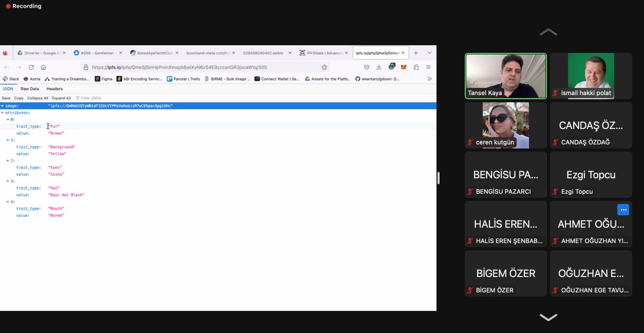
Task: Collapse attribute item 1
Action: (x=8, y=140)
